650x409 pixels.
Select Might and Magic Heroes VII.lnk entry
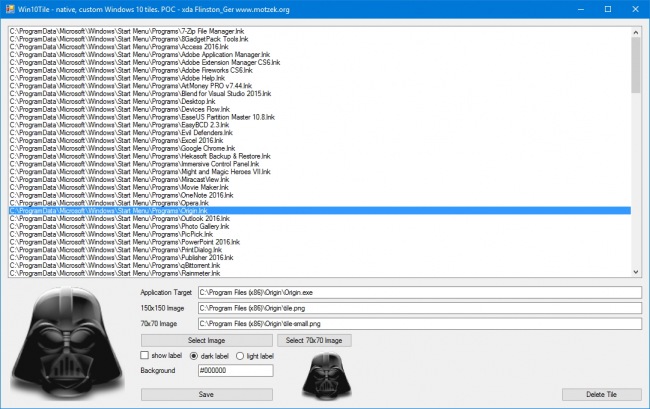click(320, 172)
